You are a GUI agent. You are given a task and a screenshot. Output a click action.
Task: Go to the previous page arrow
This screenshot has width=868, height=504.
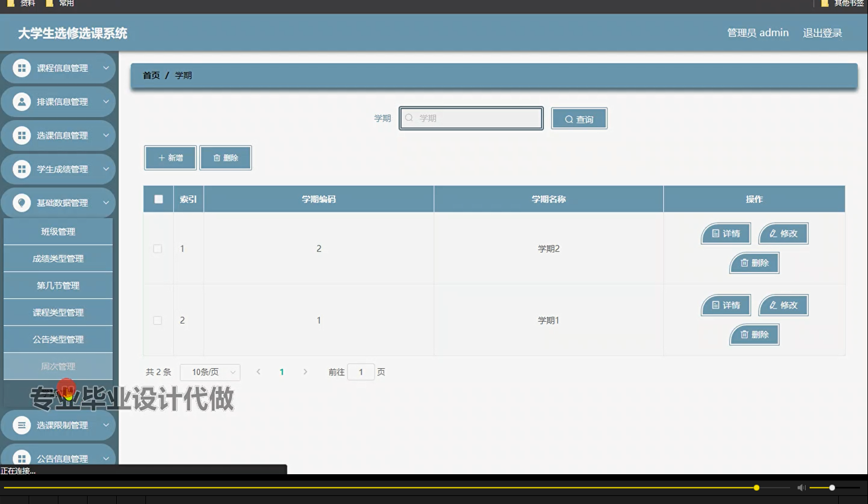(x=258, y=372)
